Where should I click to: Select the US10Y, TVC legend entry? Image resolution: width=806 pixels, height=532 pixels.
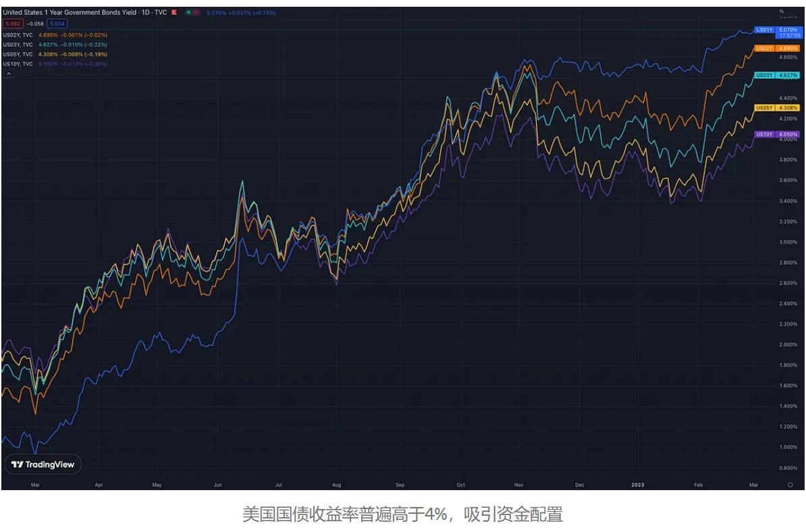[18, 64]
